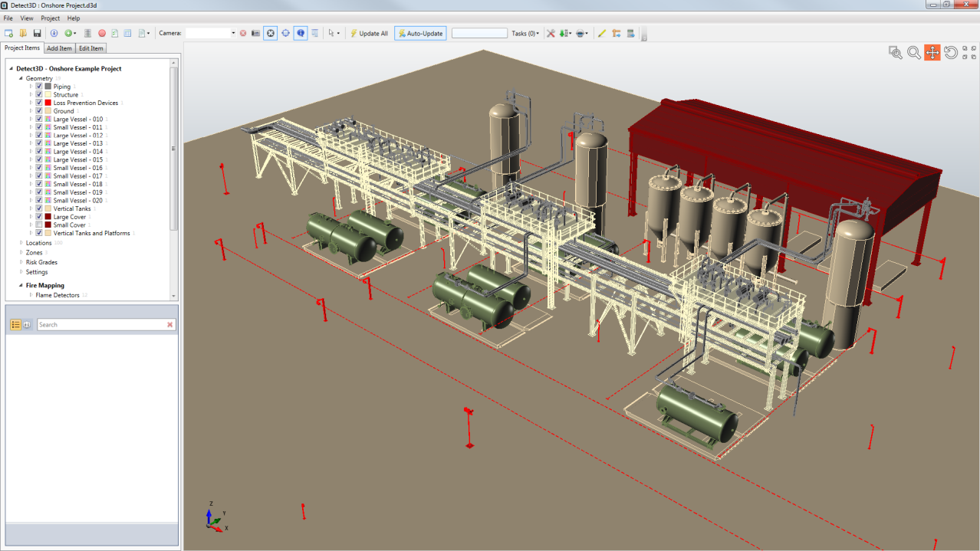Switch to the Add Item tab
Viewport: 980px width, 551px height.
point(59,48)
